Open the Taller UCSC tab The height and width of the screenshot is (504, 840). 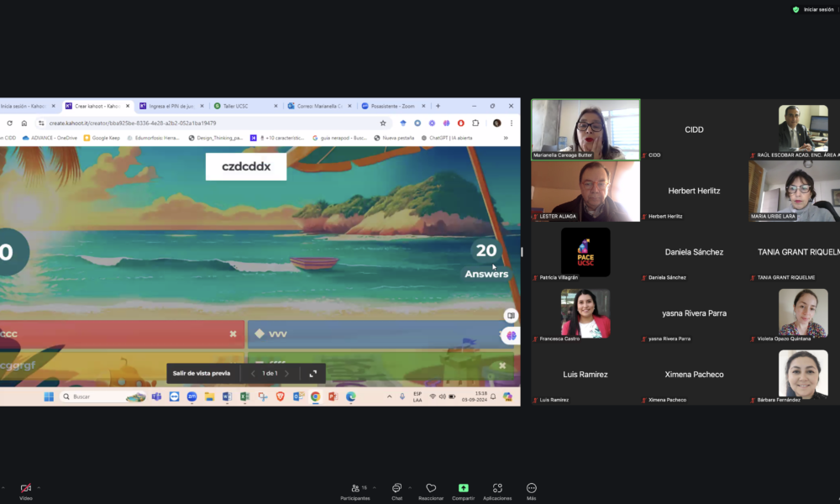click(x=245, y=106)
